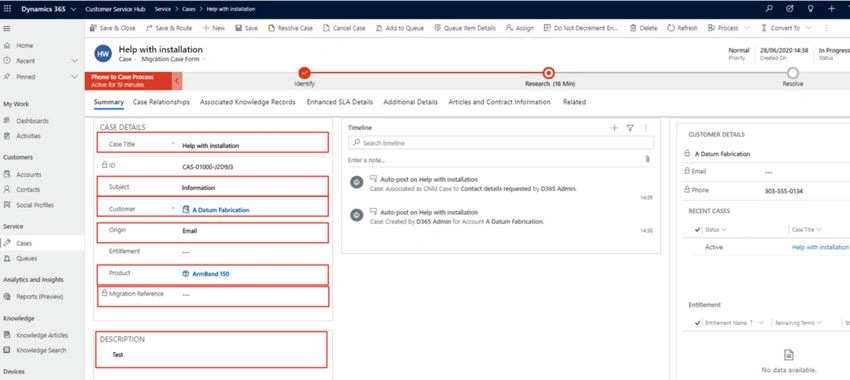Click the Save command
Image resolution: width=850 pixels, height=380 pixels.
click(246, 28)
